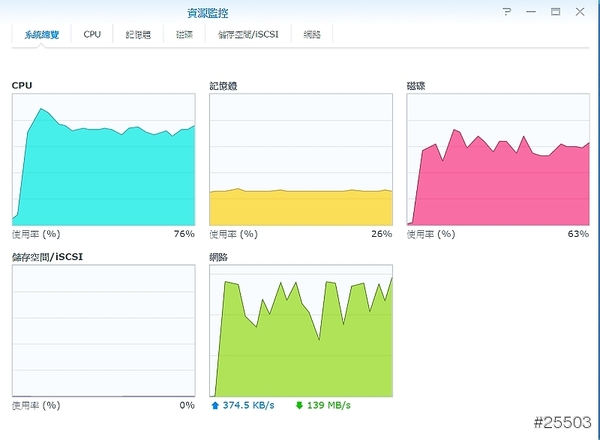Maximize the Resource Monitor window

point(555,12)
